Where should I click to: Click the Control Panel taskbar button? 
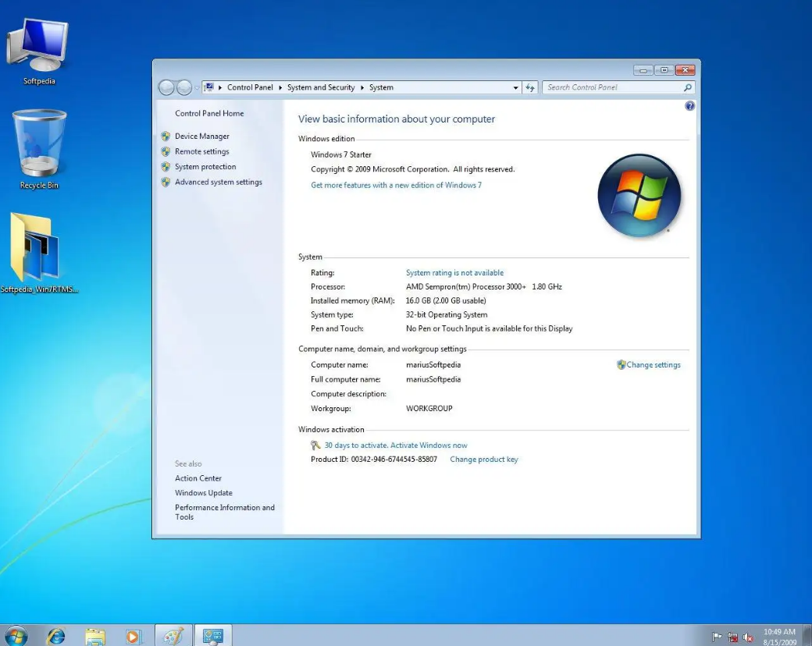213,636
